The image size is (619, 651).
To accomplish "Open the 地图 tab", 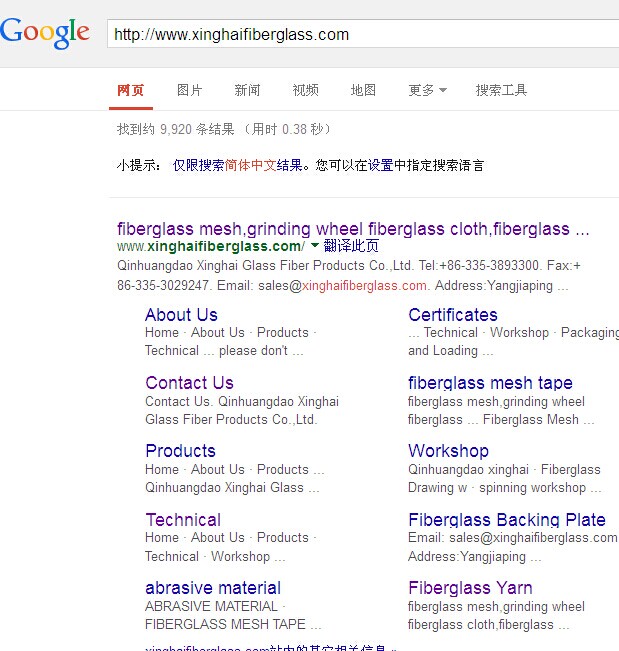I will click(363, 90).
